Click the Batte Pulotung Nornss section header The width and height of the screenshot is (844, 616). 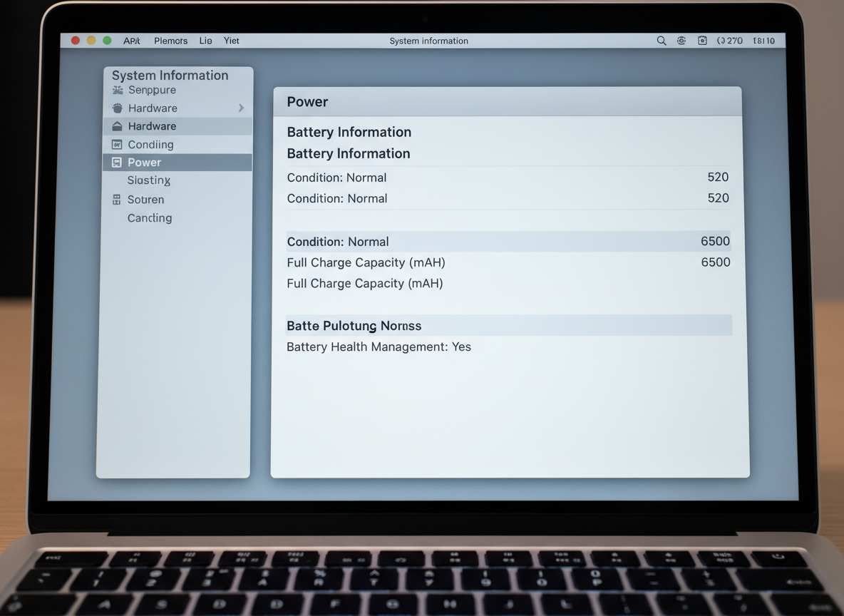tap(354, 326)
